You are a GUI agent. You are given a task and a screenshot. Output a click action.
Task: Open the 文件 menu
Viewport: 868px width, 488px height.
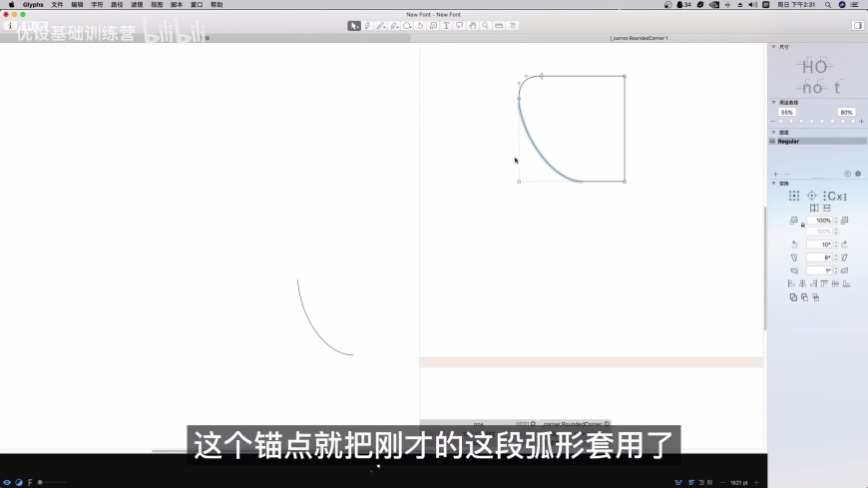pyautogui.click(x=57, y=4)
